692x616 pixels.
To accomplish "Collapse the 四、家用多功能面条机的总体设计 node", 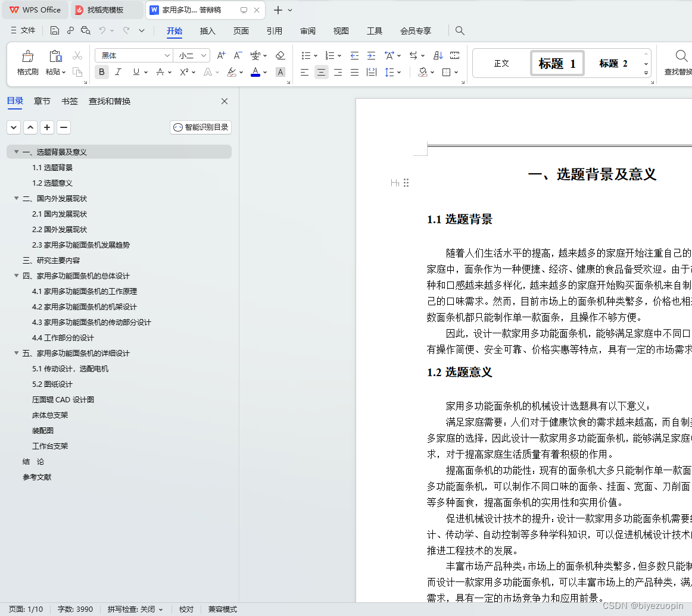I will pos(16,276).
